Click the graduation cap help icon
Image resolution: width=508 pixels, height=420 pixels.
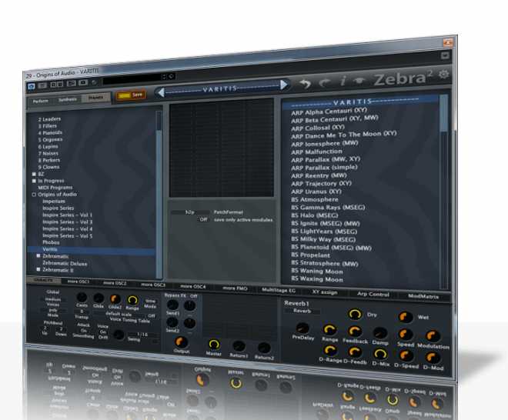(x=359, y=80)
